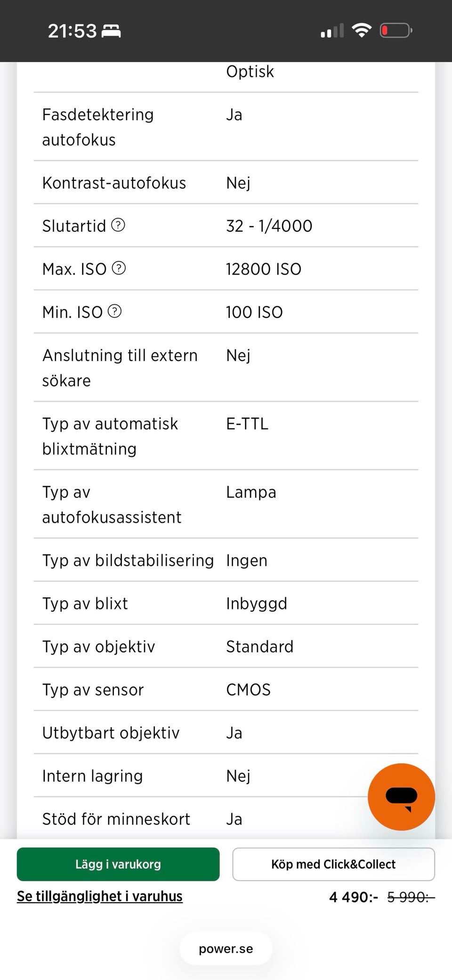Tap the battery icon in status bar
452x980 pixels.
point(396,31)
